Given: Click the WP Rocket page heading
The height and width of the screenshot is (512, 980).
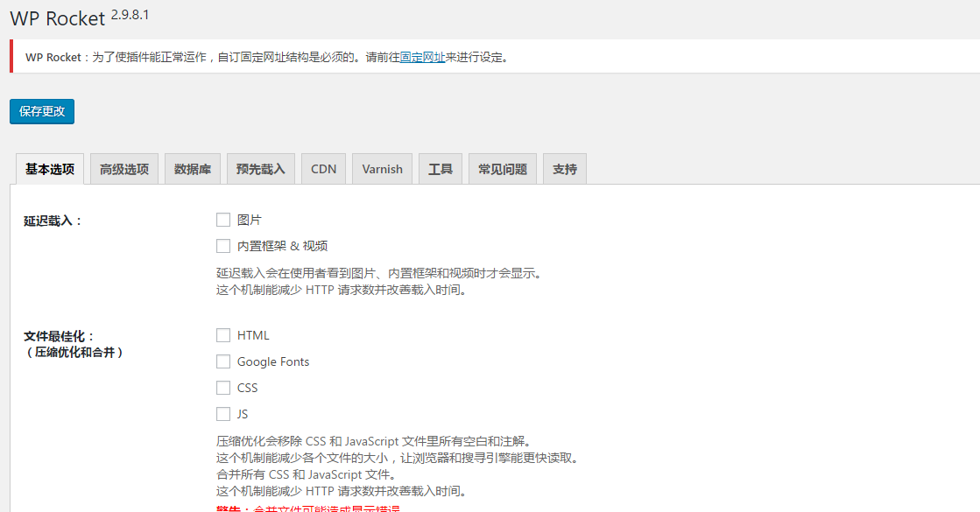Looking at the screenshot, I should click(58, 18).
